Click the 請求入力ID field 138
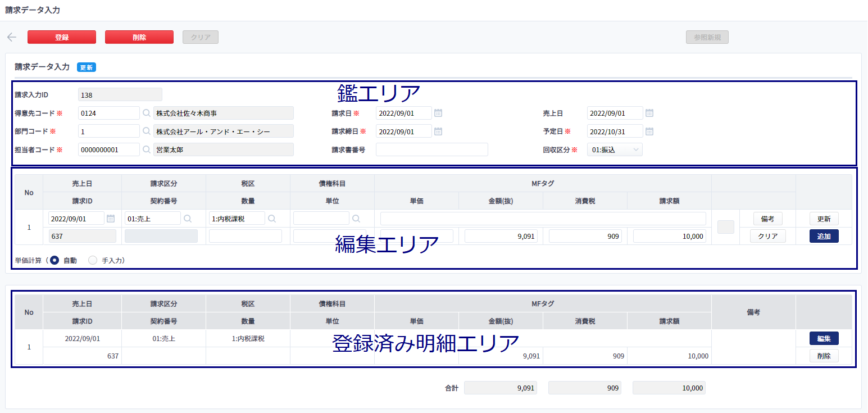 (x=120, y=94)
